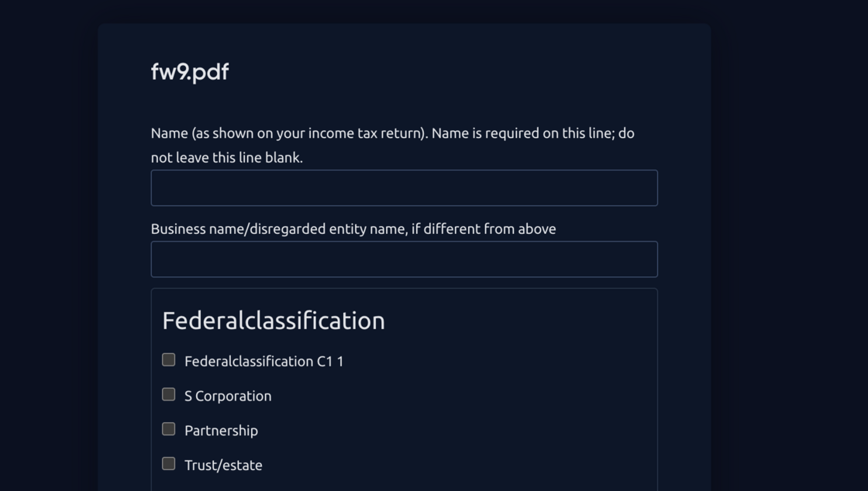
Task: Click the 'Trust/estate' label text
Action: pos(223,465)
